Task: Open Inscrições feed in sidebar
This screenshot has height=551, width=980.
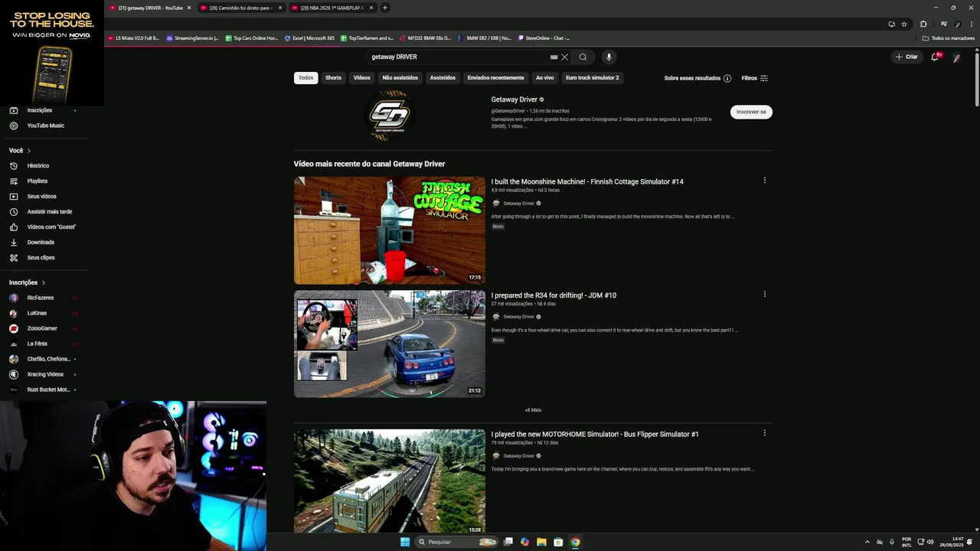Action: (40, 110)
